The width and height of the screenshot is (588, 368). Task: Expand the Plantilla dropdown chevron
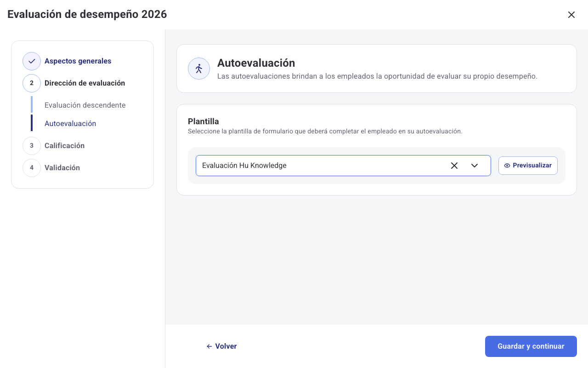click(475, 166)
